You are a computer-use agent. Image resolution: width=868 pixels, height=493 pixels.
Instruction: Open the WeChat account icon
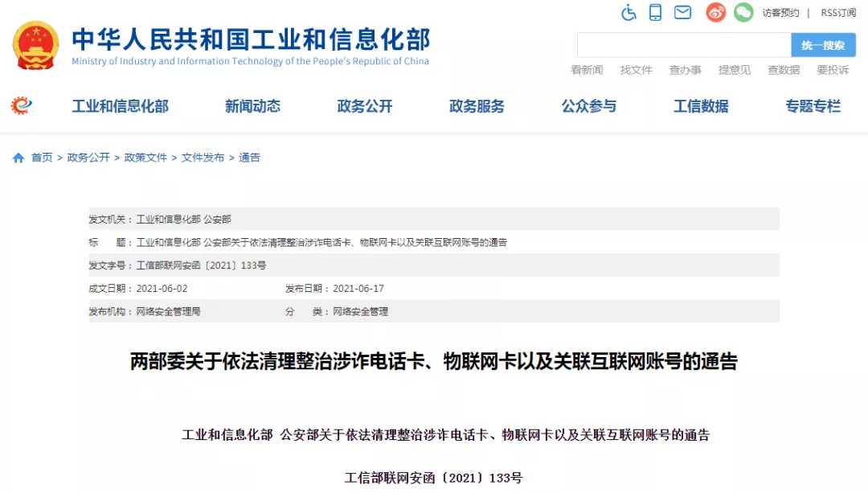click(743, 12)
